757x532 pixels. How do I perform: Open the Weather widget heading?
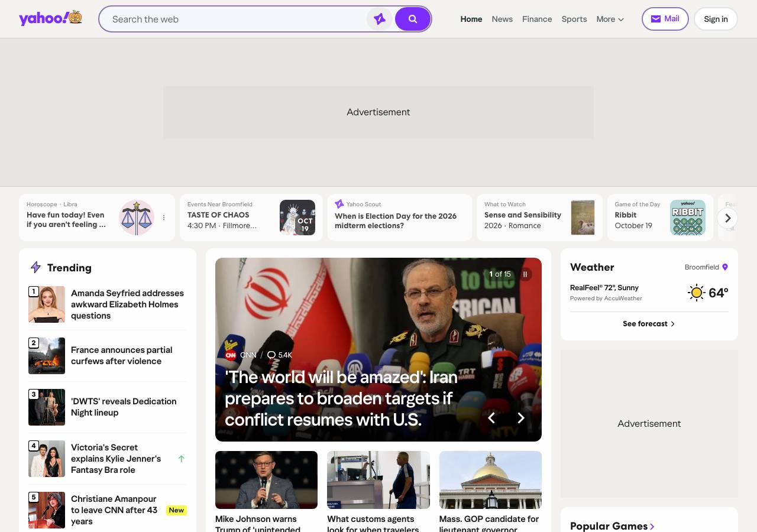pyautogui.click(x=592, y=267)
